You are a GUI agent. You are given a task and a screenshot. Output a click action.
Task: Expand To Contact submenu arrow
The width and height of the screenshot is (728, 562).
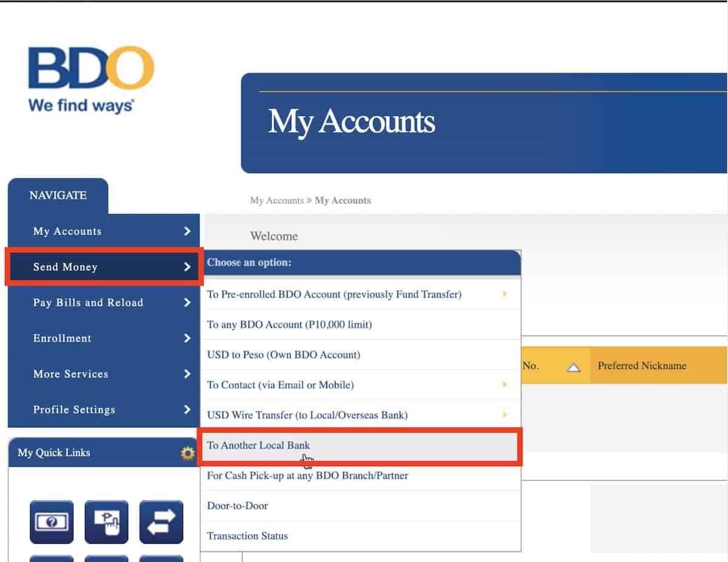pyautogui.click(x=505, y=384)
